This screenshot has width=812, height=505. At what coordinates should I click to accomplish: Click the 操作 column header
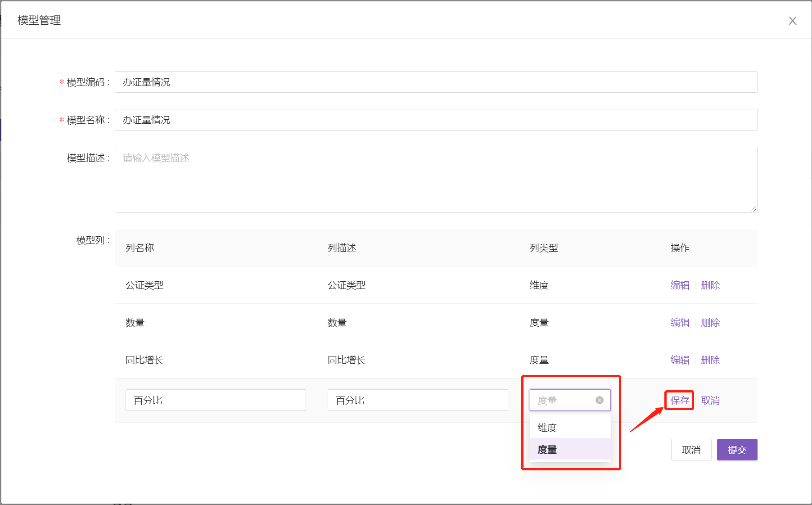click(x=680, y=248)
